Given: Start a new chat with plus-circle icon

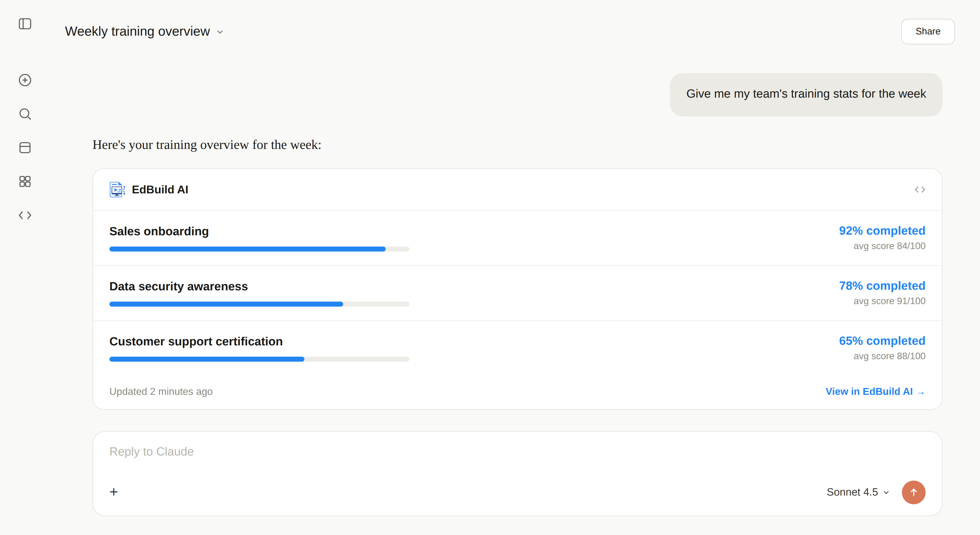Looking at the screenshot, I should pyautogui.click(x=25, y=80).
